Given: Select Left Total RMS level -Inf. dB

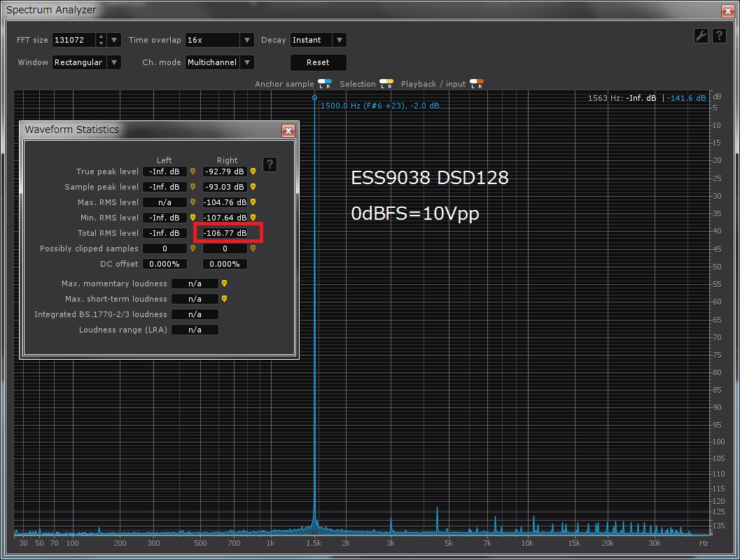Looking at the screenshot, I should (165, 233).
